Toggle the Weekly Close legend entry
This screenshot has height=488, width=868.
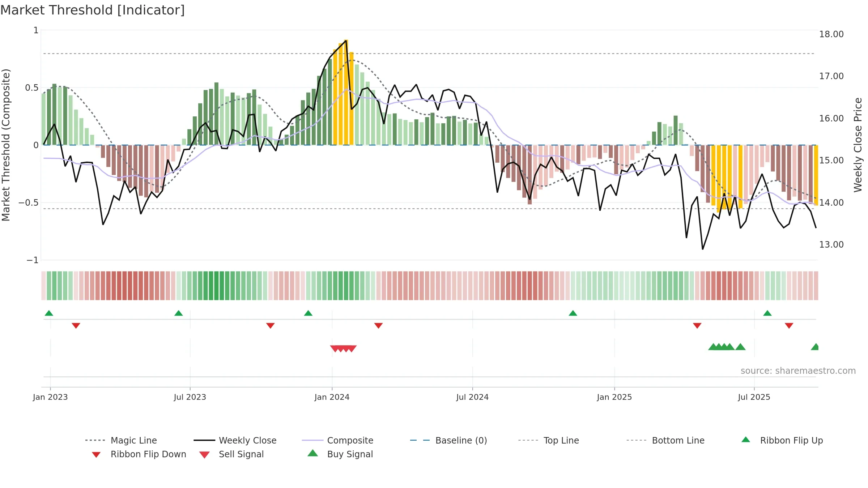235,440
